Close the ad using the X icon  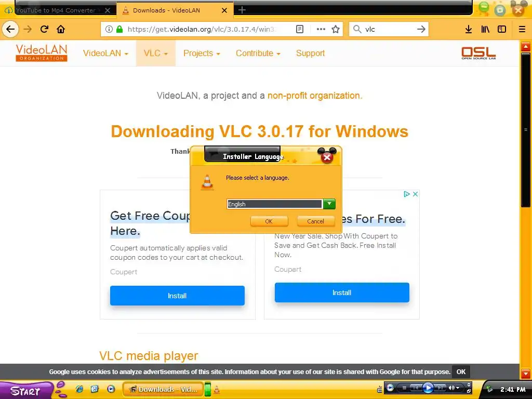(x=415, y=194)
